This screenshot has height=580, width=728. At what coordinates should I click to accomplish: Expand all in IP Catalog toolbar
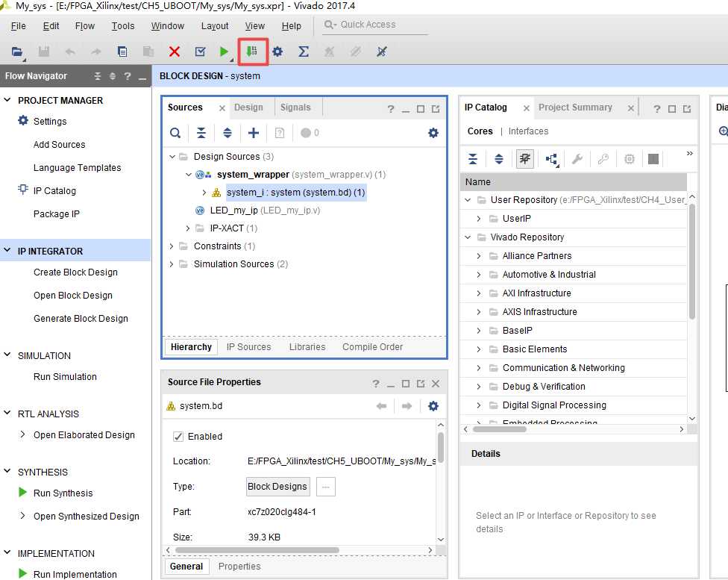coord(499,159)
